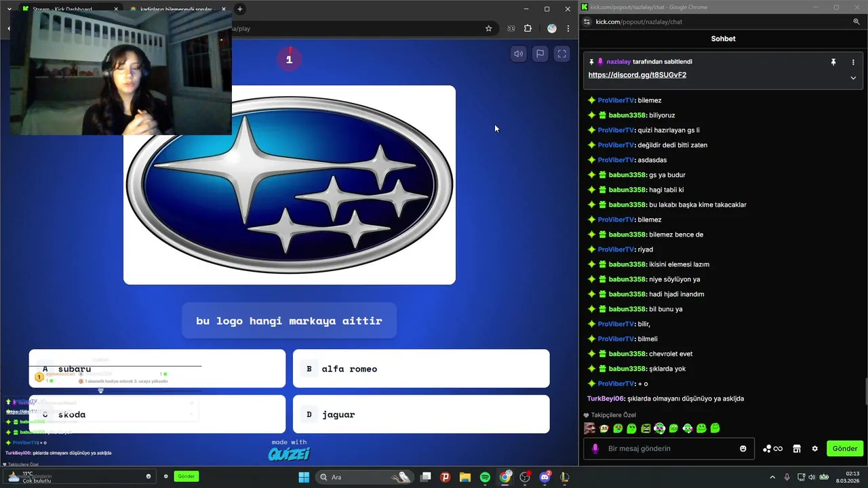This screenshot has height=488, width=868.
Task: Report the question using the flag icon
Action: [540, 54]
